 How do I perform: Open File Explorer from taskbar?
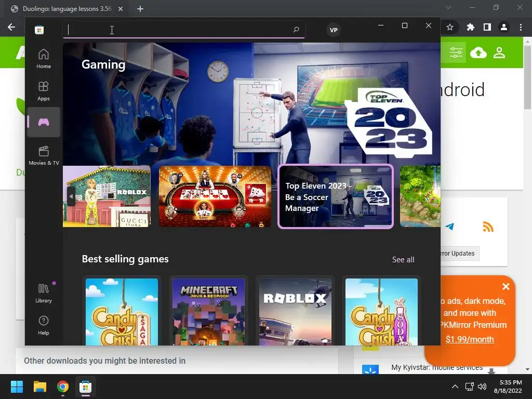pyautogui.click(x=39, y=387)
